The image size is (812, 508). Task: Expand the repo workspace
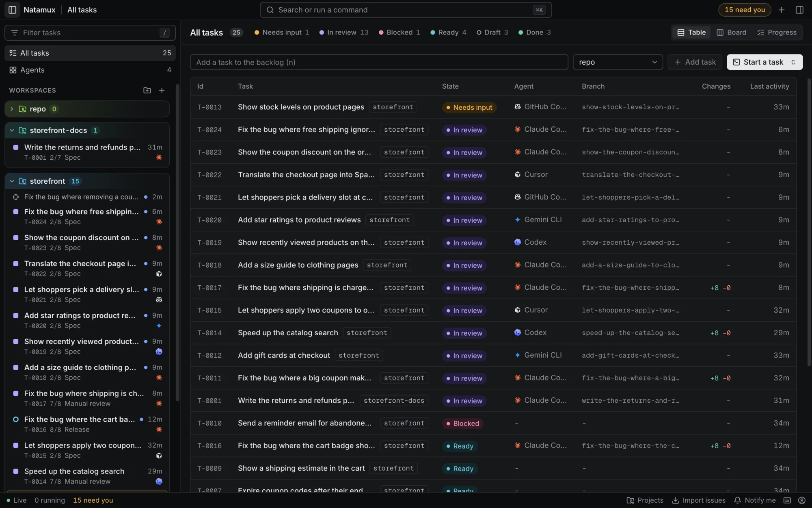coord(12,109)
